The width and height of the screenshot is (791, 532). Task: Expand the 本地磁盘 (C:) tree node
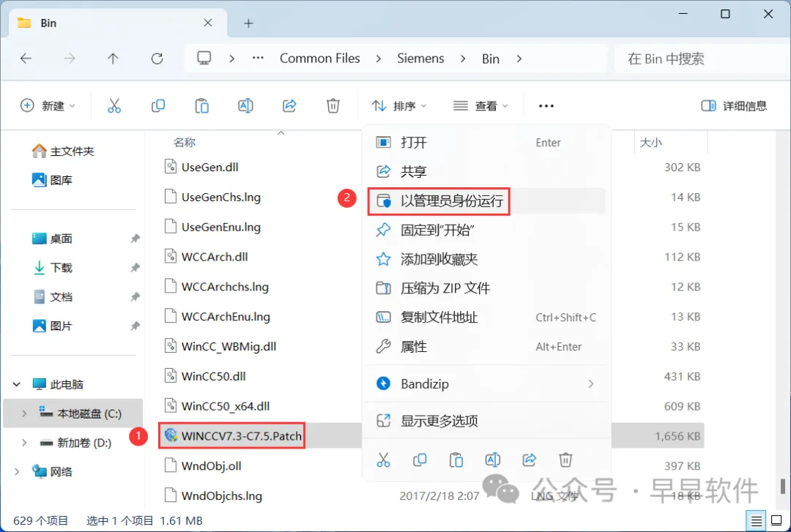(23, 413)
